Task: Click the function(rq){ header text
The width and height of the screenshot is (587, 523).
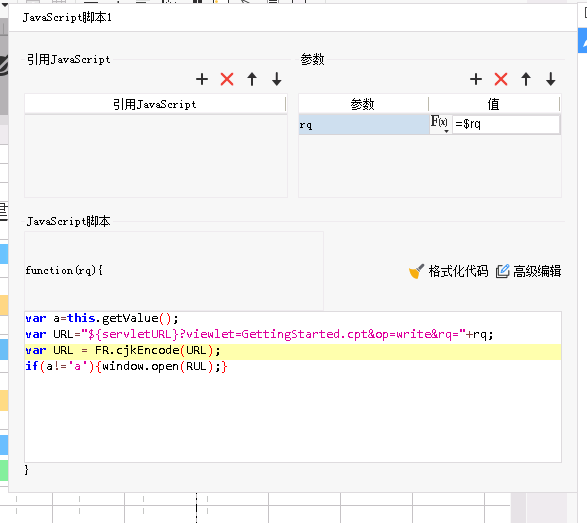Action: (64, 270)
